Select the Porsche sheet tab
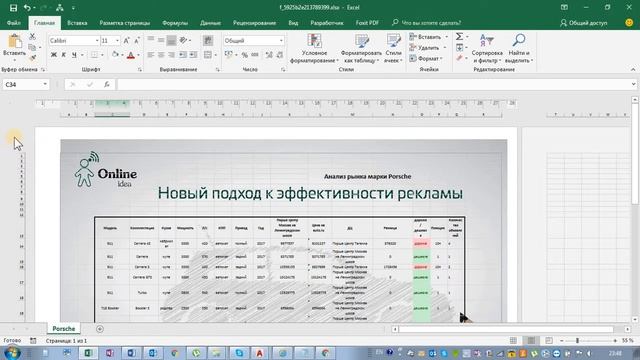Screen dimensions: 640x360 (x=64, y=329)
